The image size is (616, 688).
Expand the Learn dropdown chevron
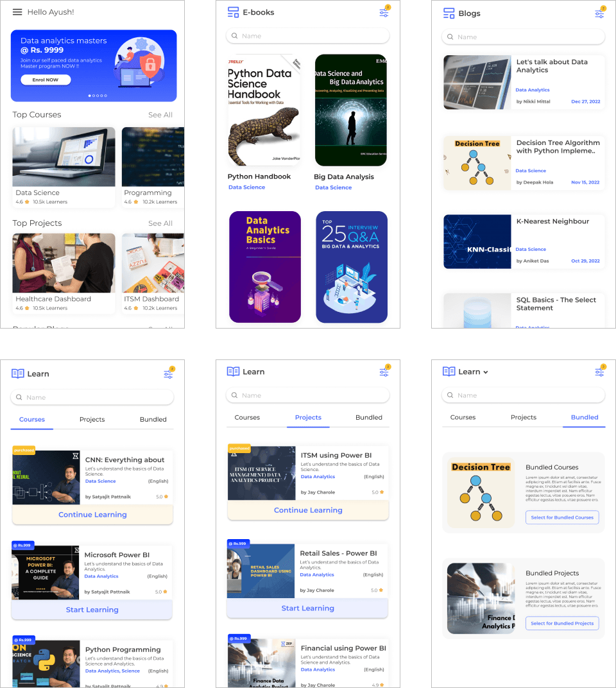tap(486, 372)
